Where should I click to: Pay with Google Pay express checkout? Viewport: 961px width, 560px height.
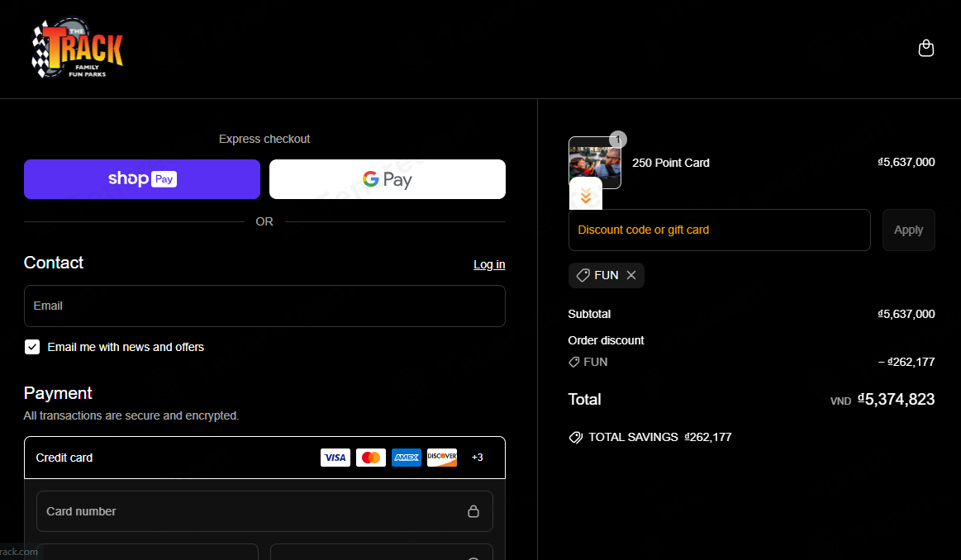(387, 179)
